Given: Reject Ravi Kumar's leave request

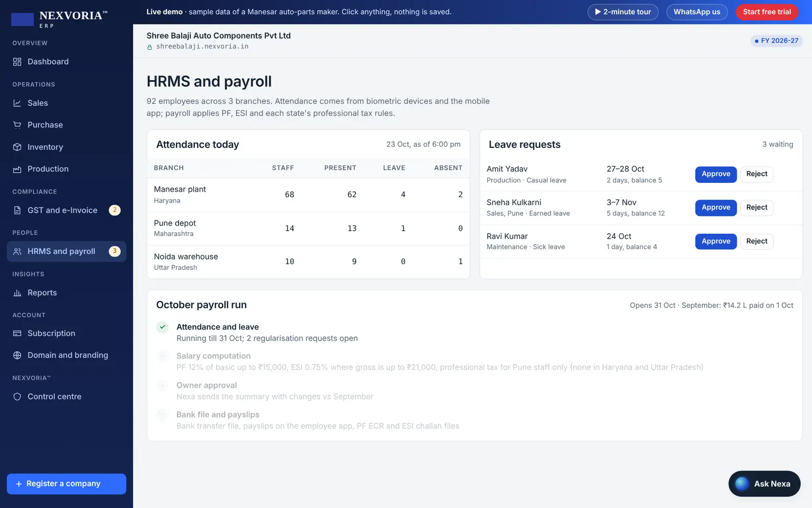Looking at the screenshot, I should tap(757, 241).
